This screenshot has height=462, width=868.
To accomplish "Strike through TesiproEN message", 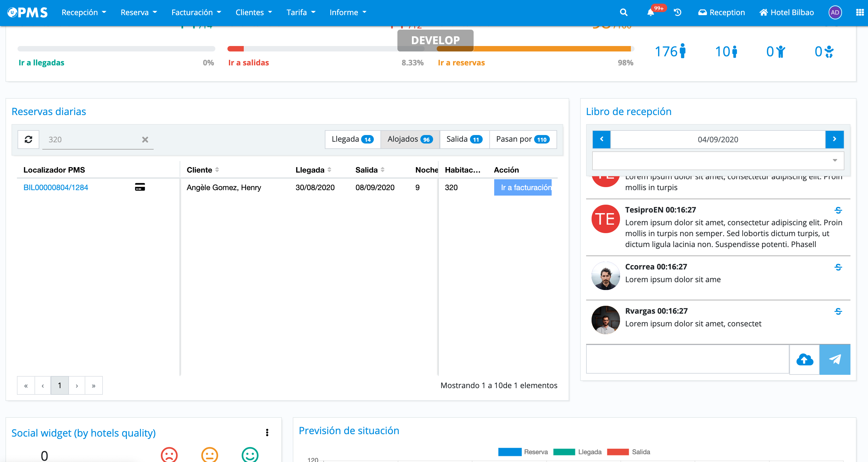I will pyautogui.click(x=838, y=210).
